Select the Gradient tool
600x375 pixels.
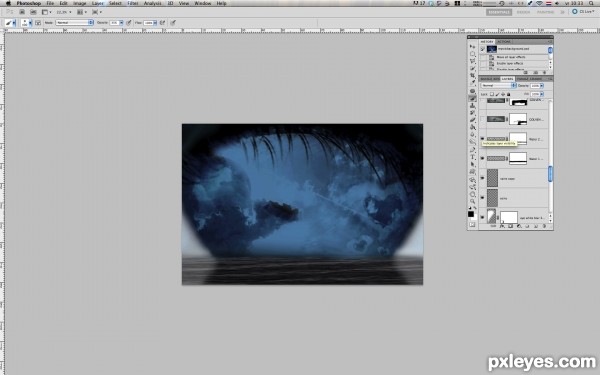[x=472, y=127]
